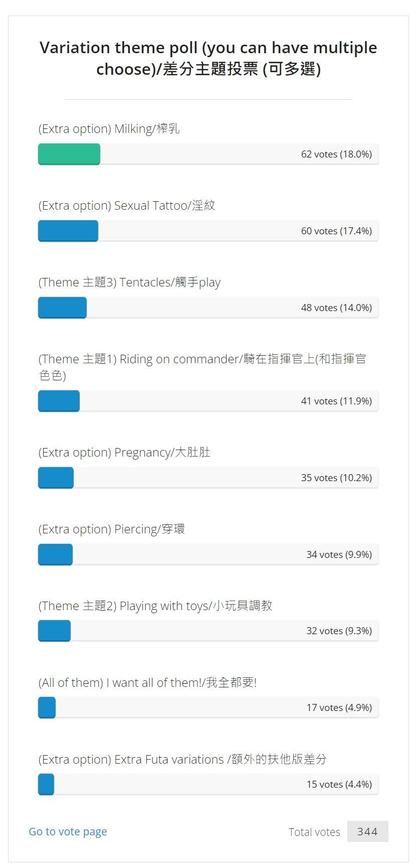Image resolution: width=418 pixels, height=868 pixels.
Task: Open the Go to vote page link
Action: click(68, 831)
